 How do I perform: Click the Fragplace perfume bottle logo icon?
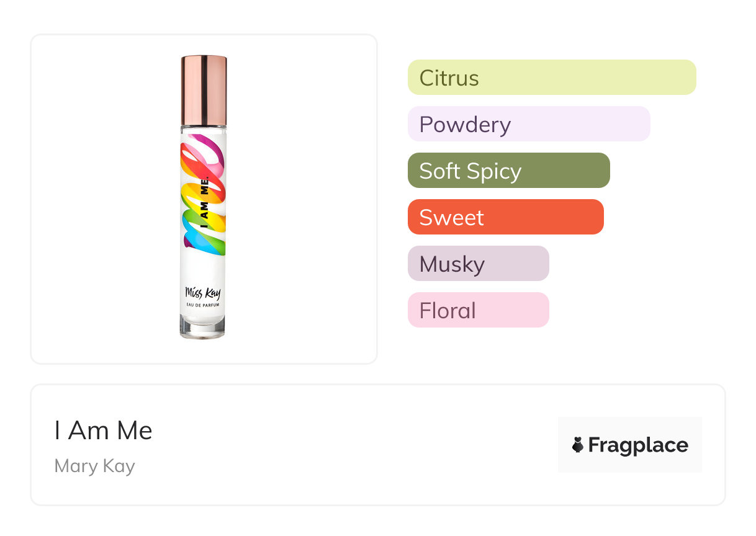tap(578, 445)
